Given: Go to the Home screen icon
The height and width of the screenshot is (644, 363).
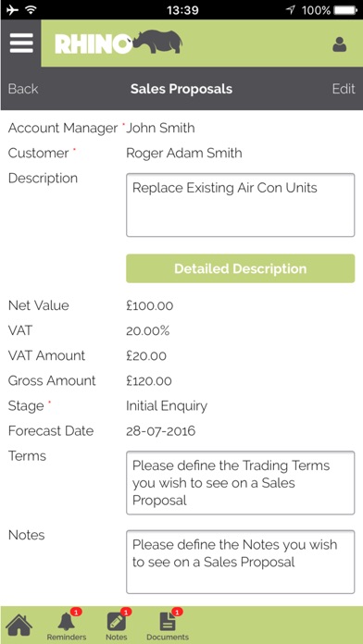Looking at the screenshot, I should [x=19, y=625].
